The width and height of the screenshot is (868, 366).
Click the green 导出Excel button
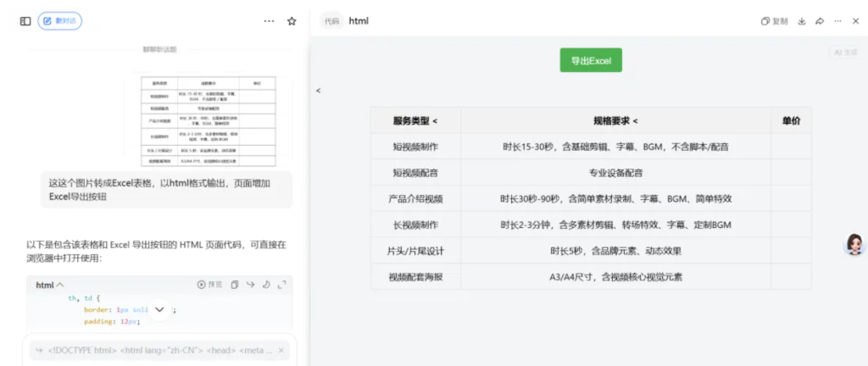(x=591, y=61)
